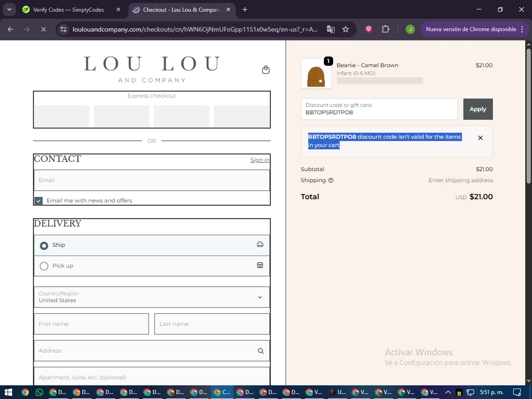Click the Subtotal label
The width and height of the screenshot is (532, 399).
(x=312, y=169)
